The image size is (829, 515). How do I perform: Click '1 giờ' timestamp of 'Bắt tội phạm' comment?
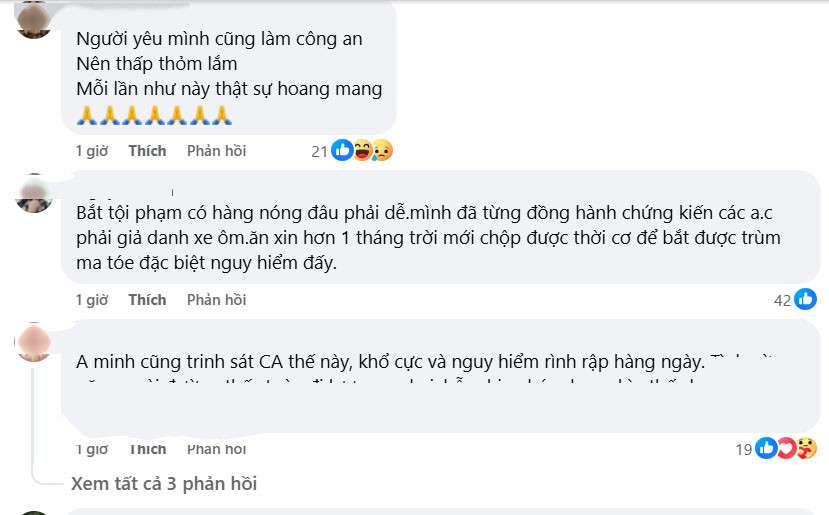91,299
